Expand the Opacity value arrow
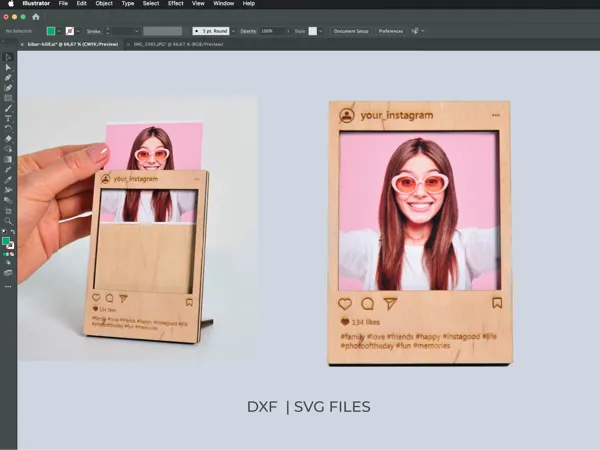The height and width of the screenshot is (450, 600). coord(288,31)
